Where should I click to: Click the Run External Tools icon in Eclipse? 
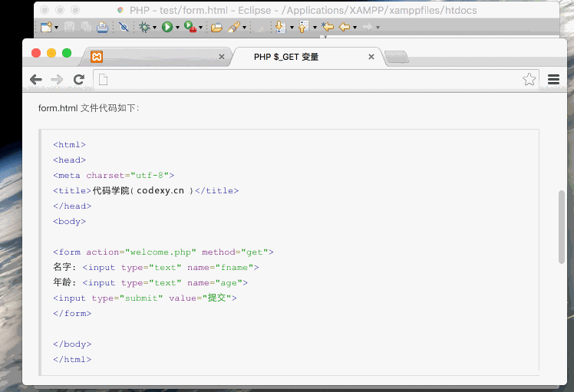click(190, 27)
